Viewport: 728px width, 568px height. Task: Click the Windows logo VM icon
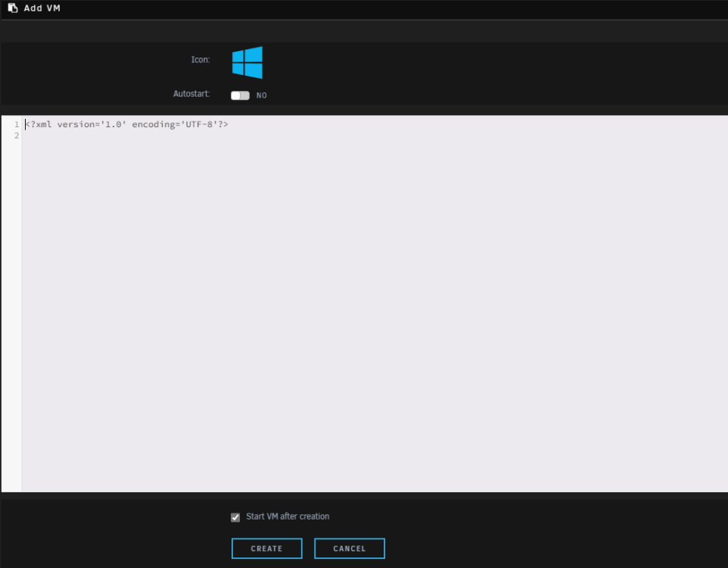(247, 62)
